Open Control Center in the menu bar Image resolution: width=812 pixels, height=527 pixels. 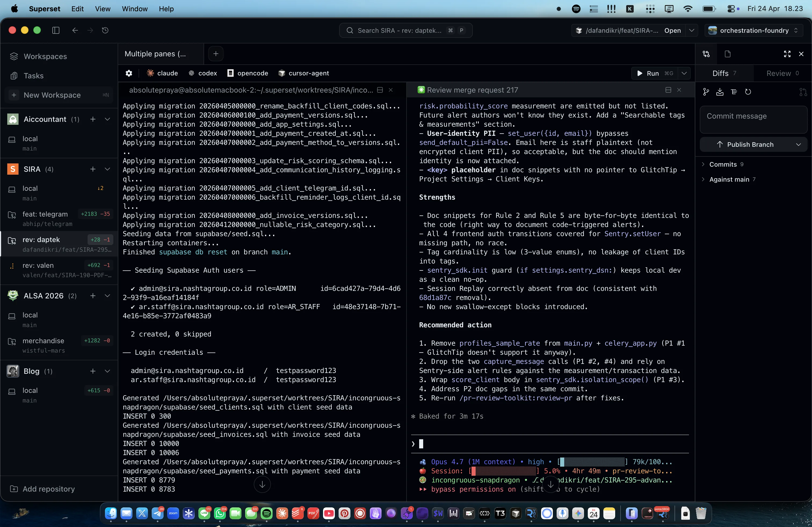[731, 9]
